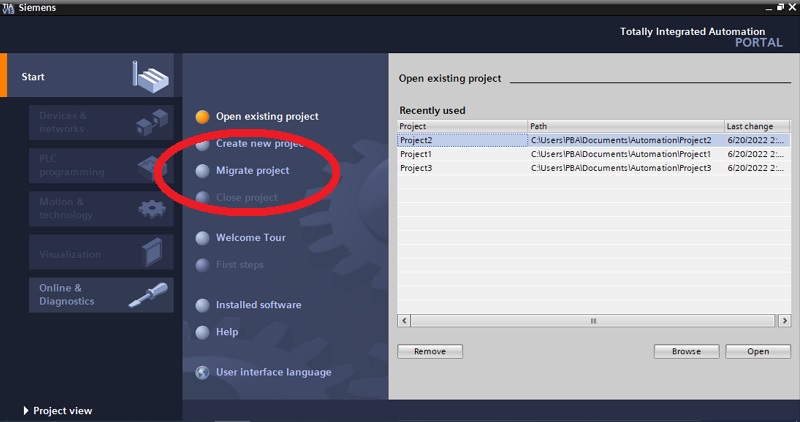Click the Browse button
This screenshot has width=800, height=422.
pyautogui.click(x=686, y=351)
